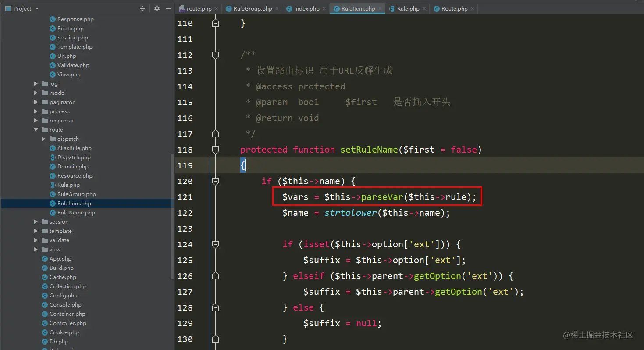Click the model folder icon
Screen dimensions: 644x350
(x=45, y=93)
